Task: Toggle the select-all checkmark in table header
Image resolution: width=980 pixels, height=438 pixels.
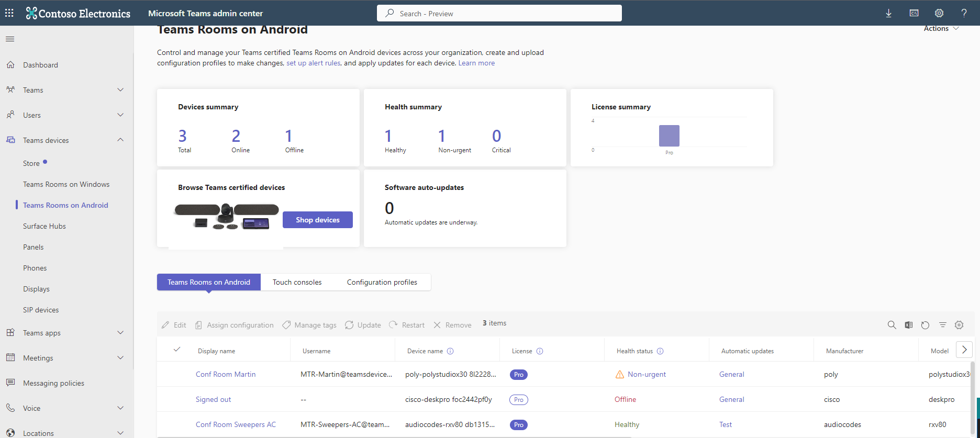Action: coord(177,350)
